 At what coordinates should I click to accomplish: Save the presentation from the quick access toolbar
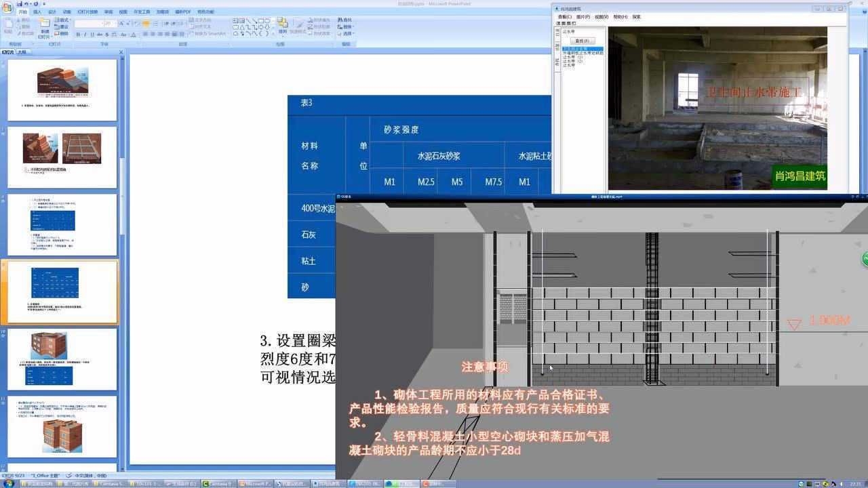coord(20,3)
